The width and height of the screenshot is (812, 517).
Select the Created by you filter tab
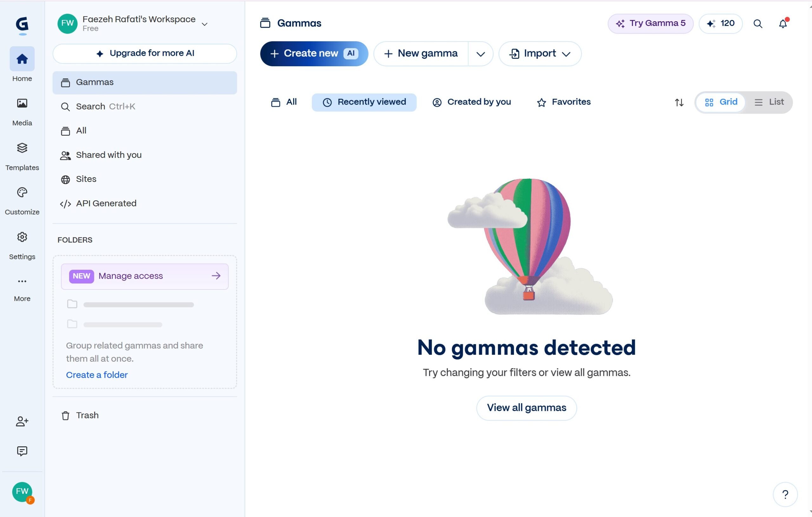471,102
